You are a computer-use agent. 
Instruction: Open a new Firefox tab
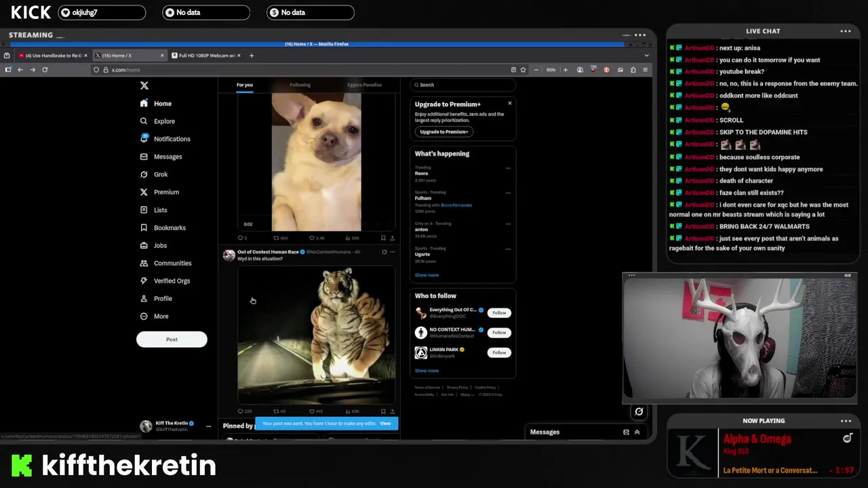(x=252, y=56)
